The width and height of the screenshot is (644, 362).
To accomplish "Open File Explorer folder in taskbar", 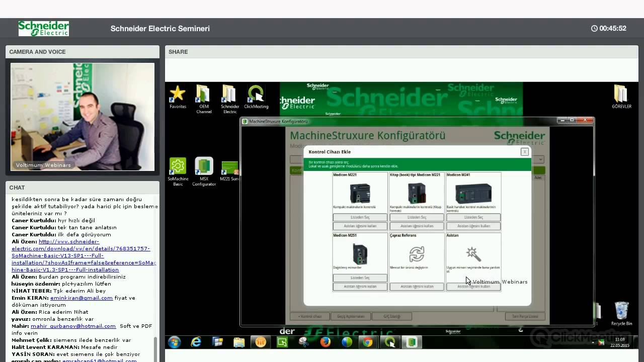I will (239, 342).
